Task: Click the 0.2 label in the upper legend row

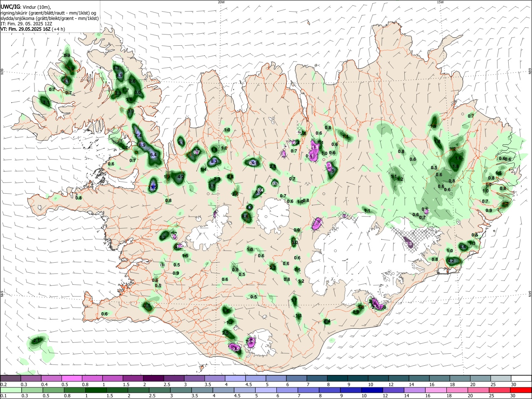Action: pos(3,384)
